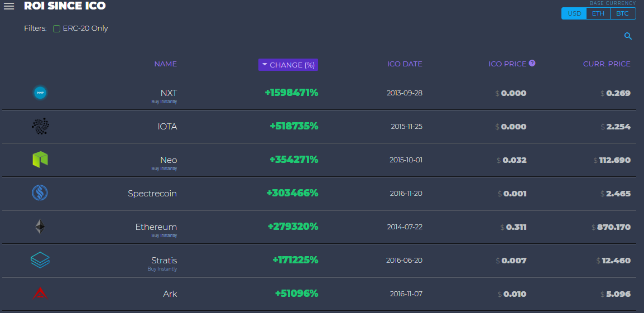
Task: Open the hamburger navigation menu
Action: (8, 6)
